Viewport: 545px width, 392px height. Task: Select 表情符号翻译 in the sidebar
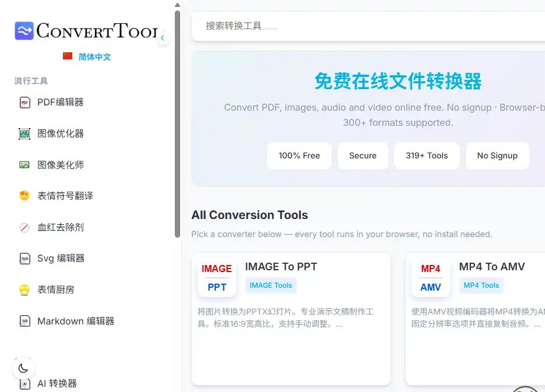(65, 196)
